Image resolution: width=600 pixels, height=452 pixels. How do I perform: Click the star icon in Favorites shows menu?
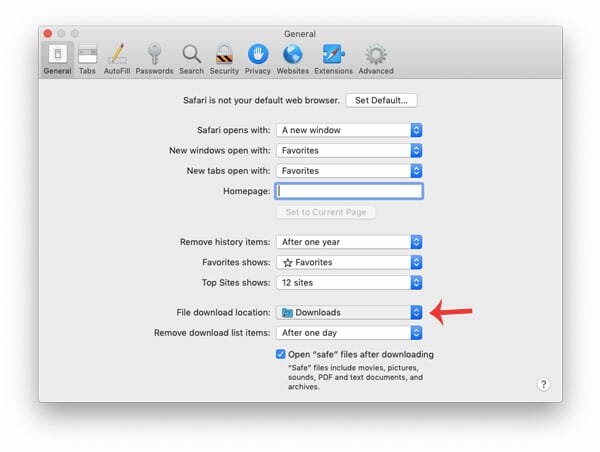pos(288,263)
